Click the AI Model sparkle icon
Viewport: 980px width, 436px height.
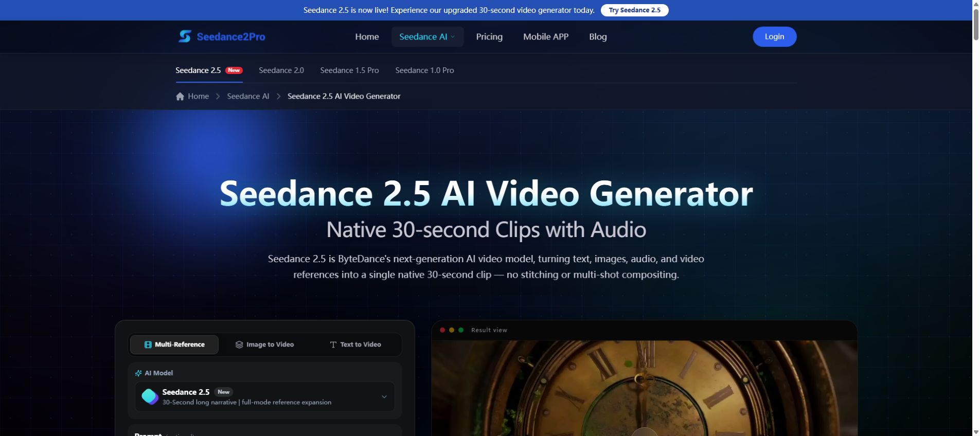click(138, 373)
